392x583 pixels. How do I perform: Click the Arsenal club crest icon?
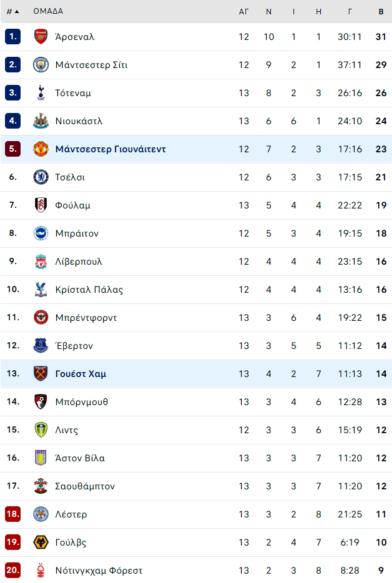[x=41, y=37]
